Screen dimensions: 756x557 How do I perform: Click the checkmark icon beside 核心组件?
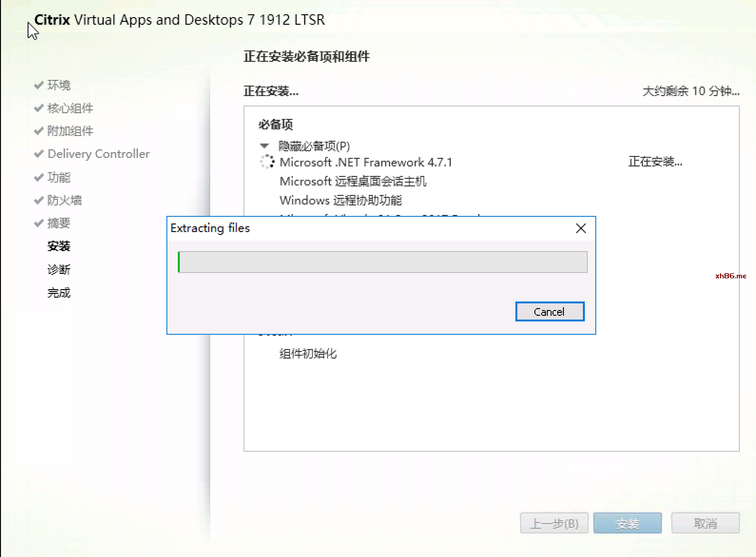(x=39, y=108)
